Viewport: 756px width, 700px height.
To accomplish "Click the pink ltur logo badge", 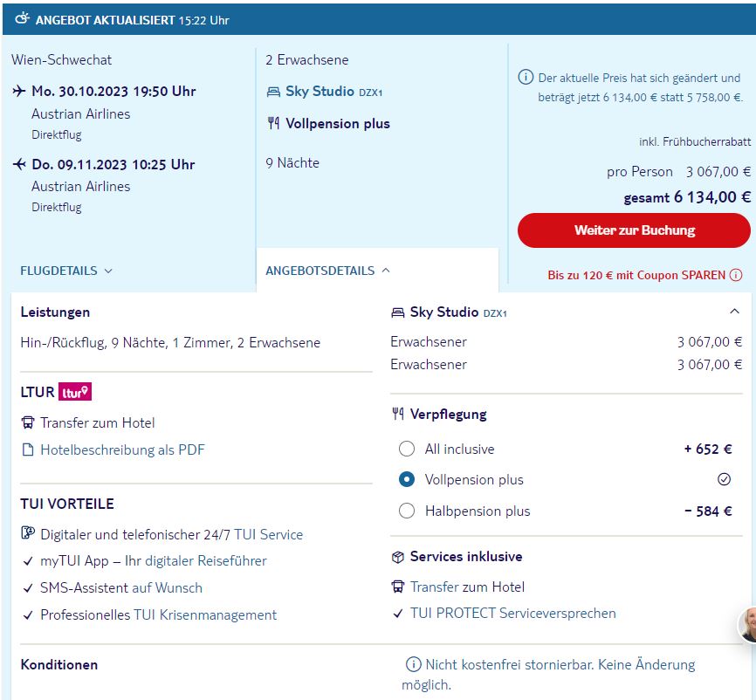I will coord(75,392).
